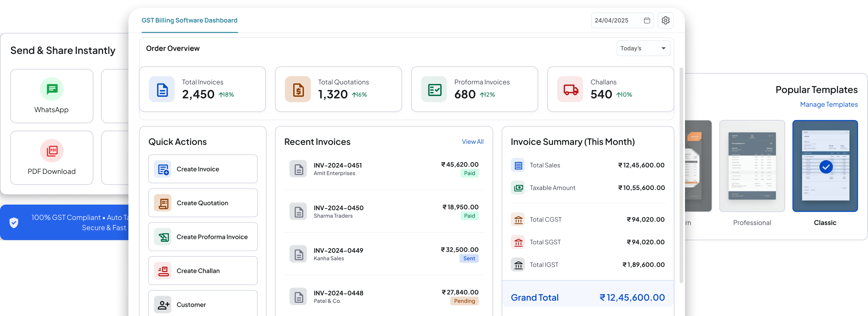Click the Grand Total amount ₹12,45,600.00
The image size is (868, 316).
click(x=632, y=297)
